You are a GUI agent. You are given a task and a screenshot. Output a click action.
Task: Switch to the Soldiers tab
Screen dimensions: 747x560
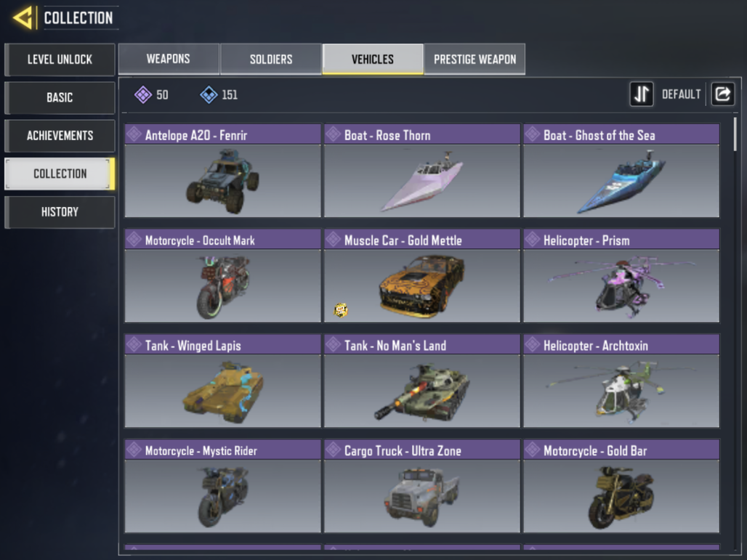pyautogui.click(x=270, y=59)
